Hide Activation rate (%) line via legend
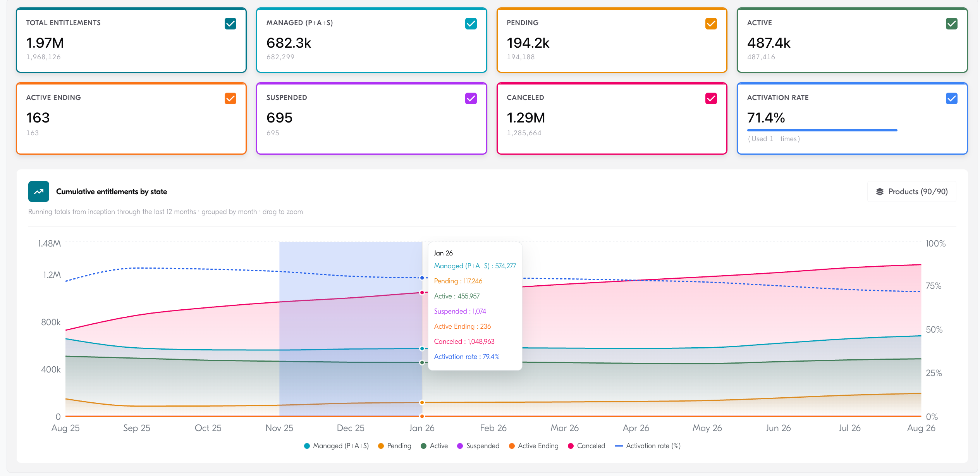Screen dimensions: 980x476 (x=648, y=446)
